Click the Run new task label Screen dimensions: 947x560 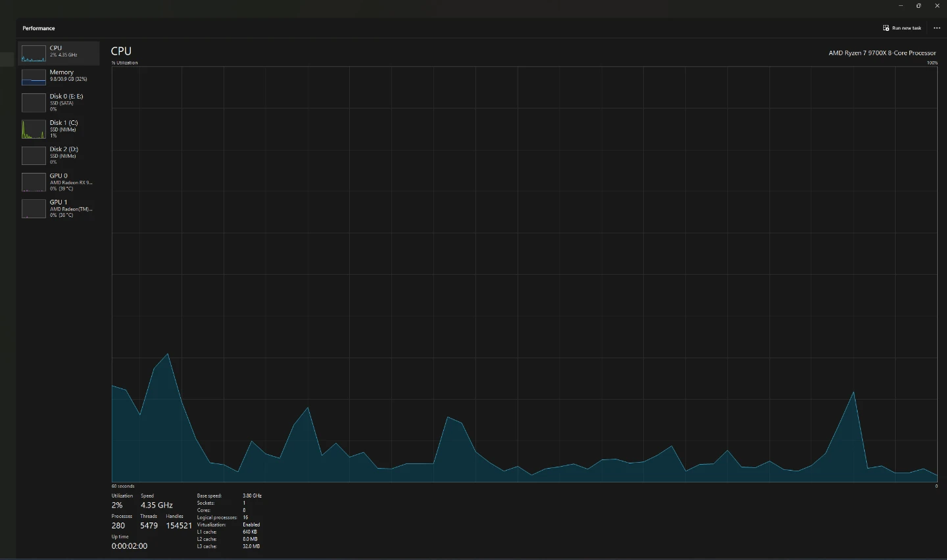(x=907, y=28)
